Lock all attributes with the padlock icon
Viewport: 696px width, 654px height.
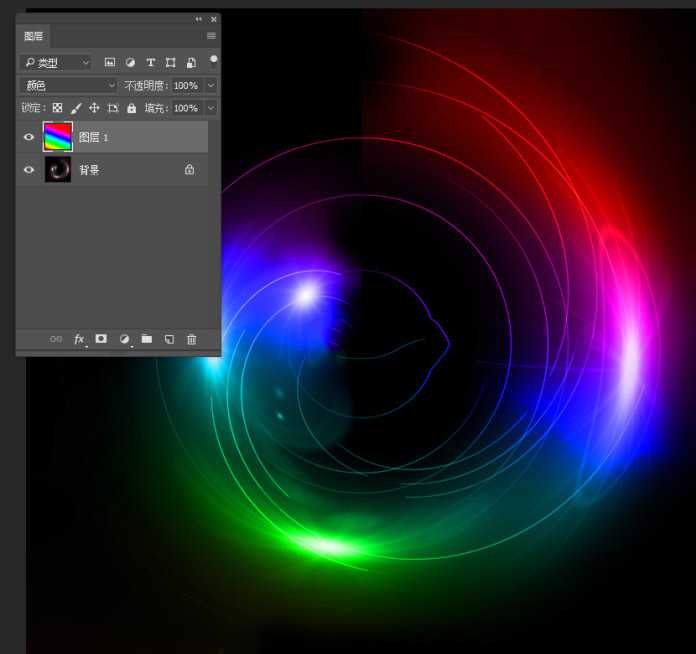[x=132, y=108]
